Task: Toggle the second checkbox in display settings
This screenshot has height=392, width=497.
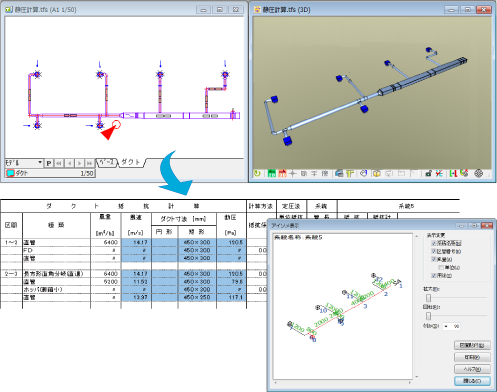Action: [434, 251]
